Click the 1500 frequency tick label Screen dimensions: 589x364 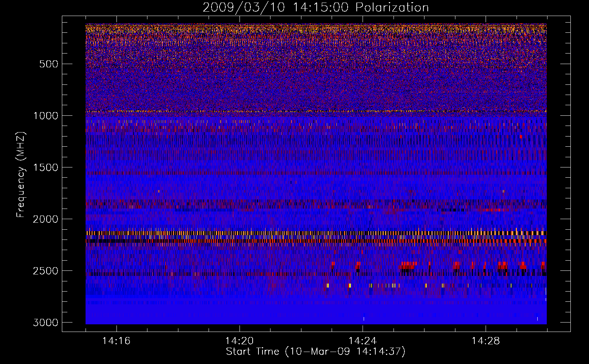pos(46,167)
